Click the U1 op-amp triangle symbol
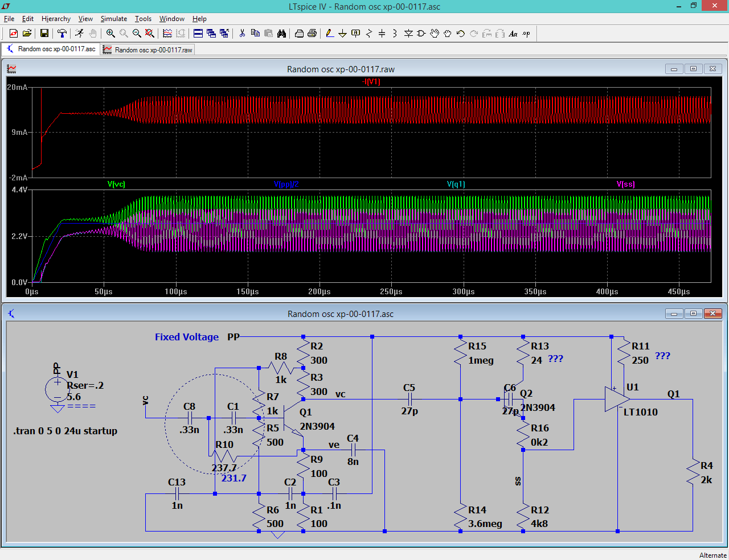Image resolution: width=729 pixels, height=560 pixels. click(616, 400)
